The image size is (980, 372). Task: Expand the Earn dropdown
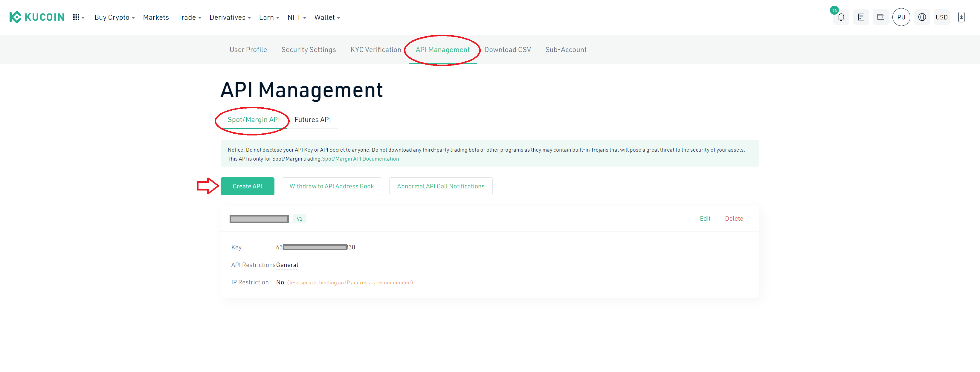[x=269, y=17]
